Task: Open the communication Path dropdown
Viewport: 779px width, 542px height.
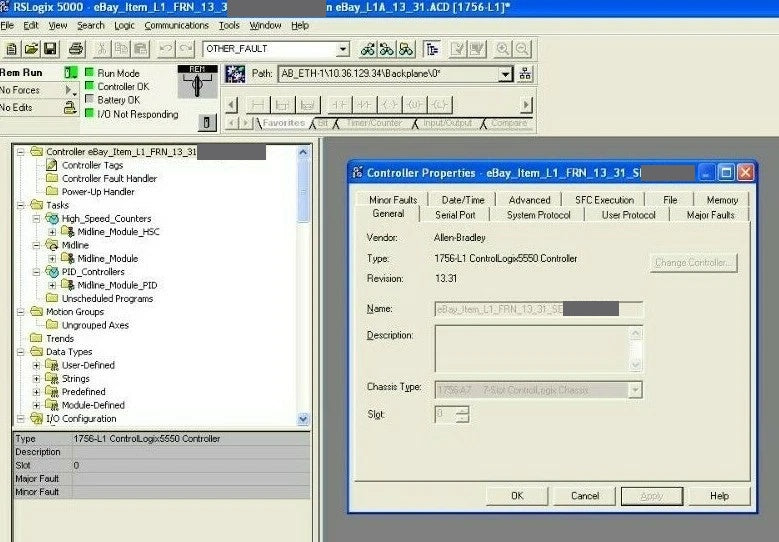Action: [505, 75]
